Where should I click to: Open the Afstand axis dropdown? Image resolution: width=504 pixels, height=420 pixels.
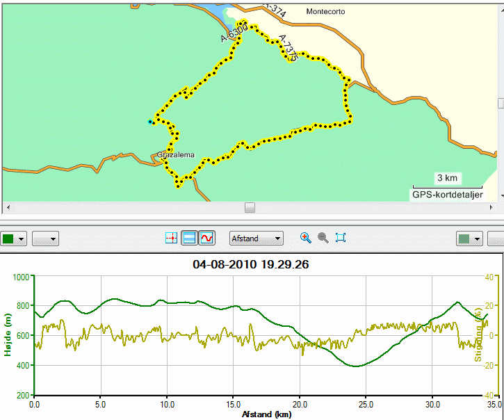coord(257,239)
